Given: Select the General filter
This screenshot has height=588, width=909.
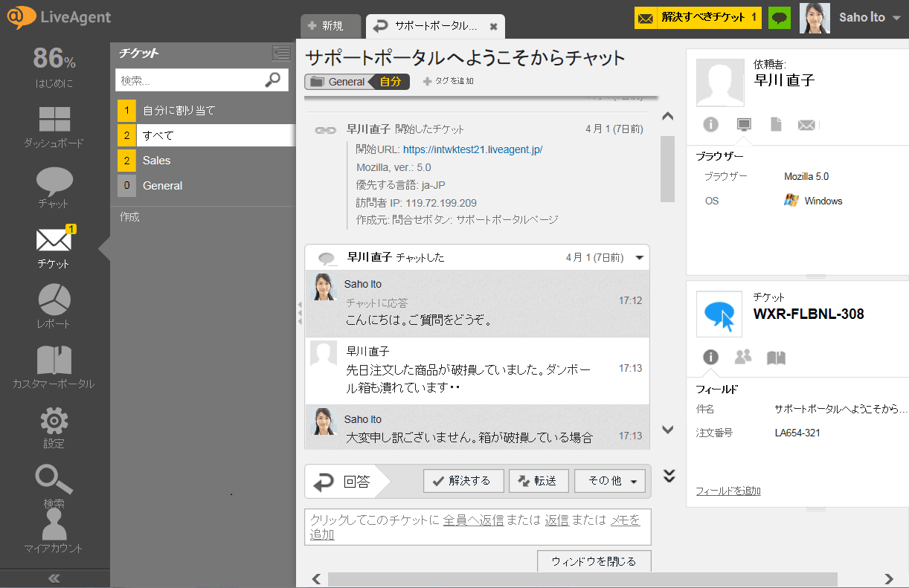Looking at the screenshot, I should pyautogui.click(x=202, y=186).
